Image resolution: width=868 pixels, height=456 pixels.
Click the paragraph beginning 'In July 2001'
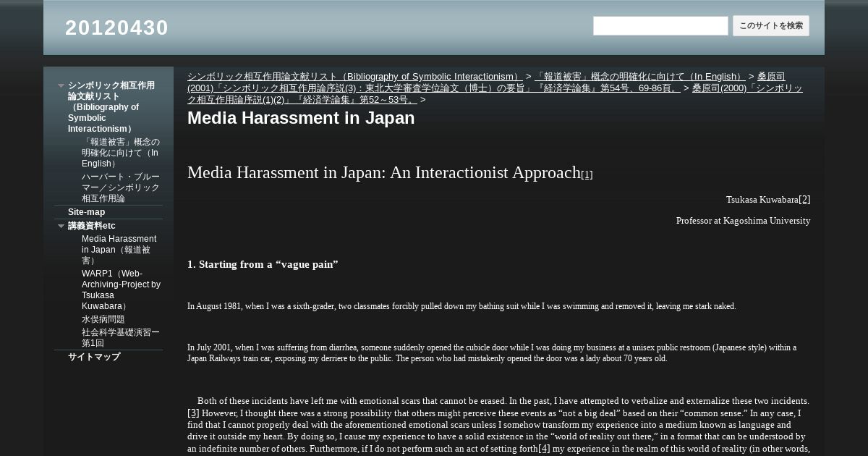[x=492, y=352]
